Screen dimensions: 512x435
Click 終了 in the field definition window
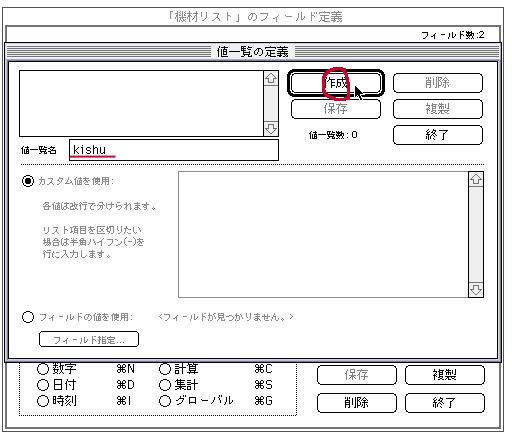pos(445,403)
